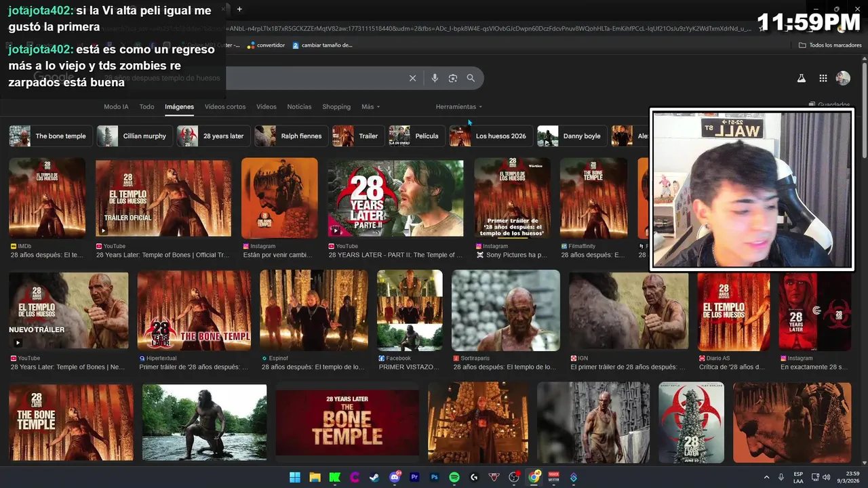Switch to the 'Shopping' tab

(x=336, y=107)
